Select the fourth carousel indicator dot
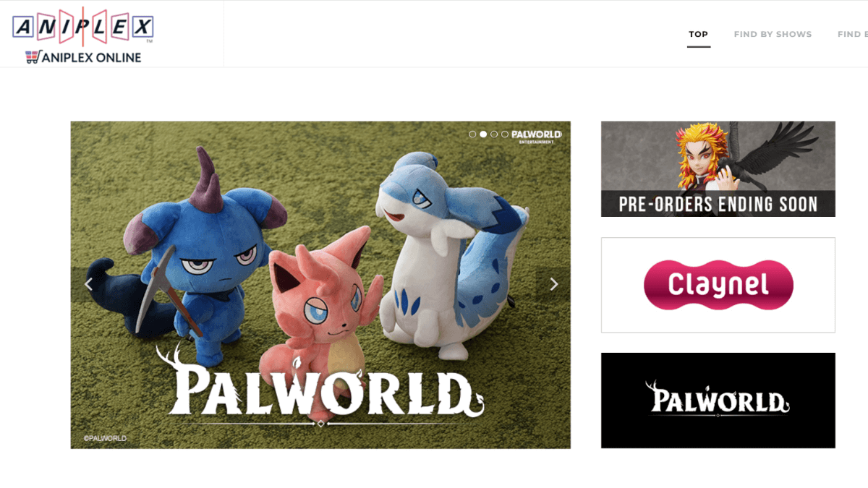The image size is (868, 488). (x=505, y=134)
